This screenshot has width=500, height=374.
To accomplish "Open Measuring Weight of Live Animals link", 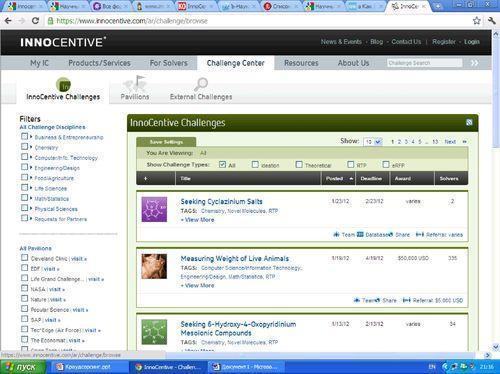I will click(x=235, y=258).
